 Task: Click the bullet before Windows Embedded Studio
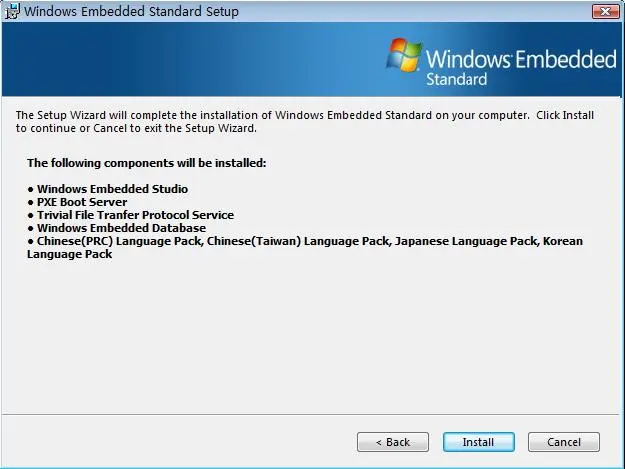click(30, 189)
